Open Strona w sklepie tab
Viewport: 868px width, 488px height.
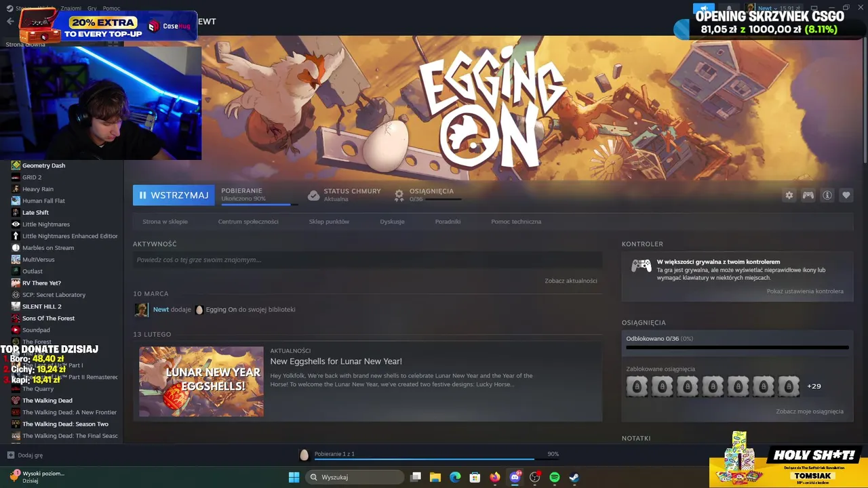(165, 222)
